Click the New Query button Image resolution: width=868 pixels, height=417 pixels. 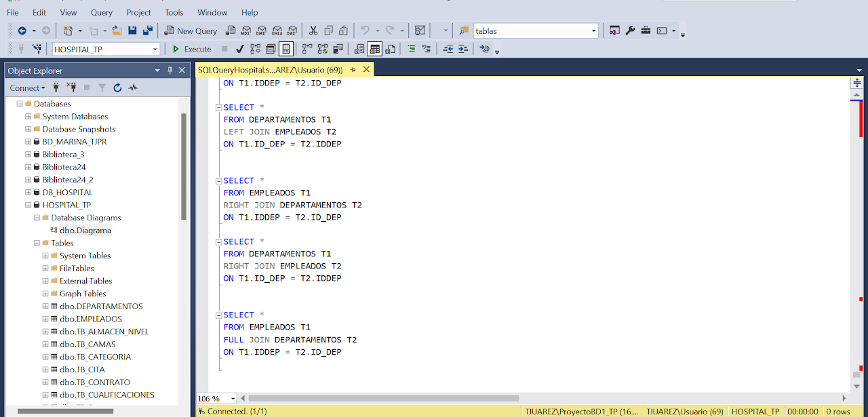click(191, 31)
